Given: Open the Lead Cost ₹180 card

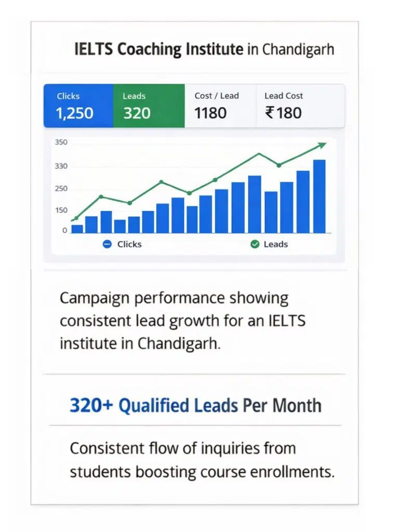Looking at the screenshot, I should (x=300, y=106).
